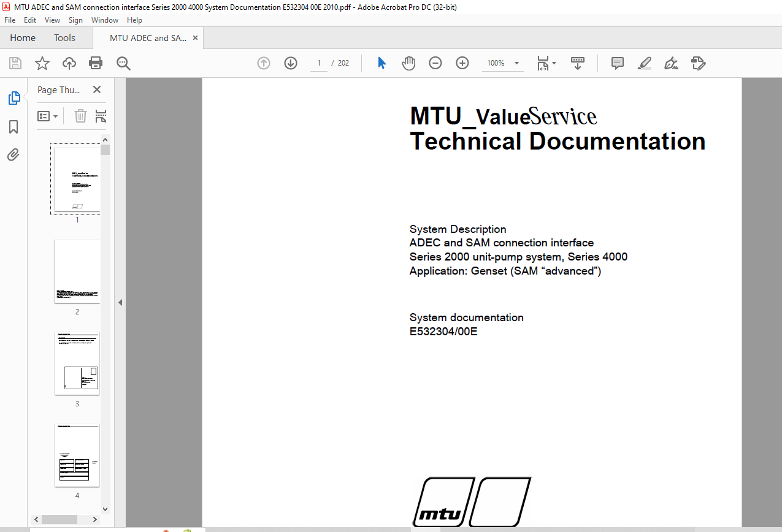
Task: Click the thumbnails horizontal scrollbar thumb
Action: (x=59, y=519)
